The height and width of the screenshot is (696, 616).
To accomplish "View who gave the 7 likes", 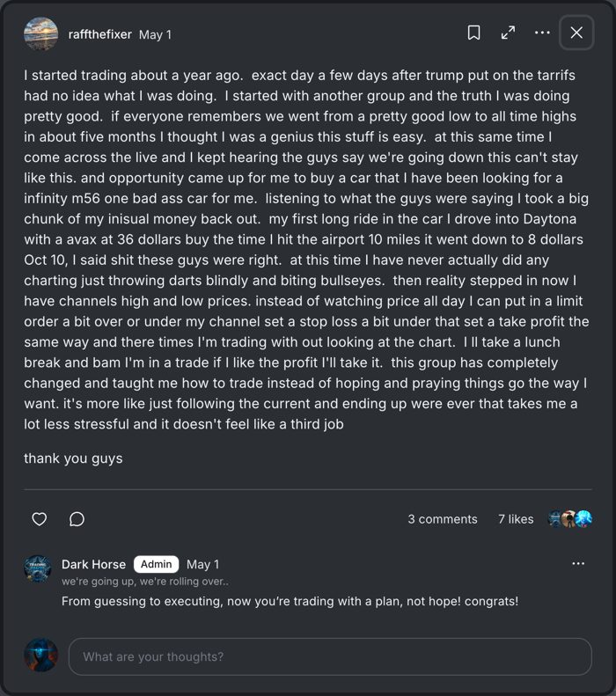I will click(516, 519).
